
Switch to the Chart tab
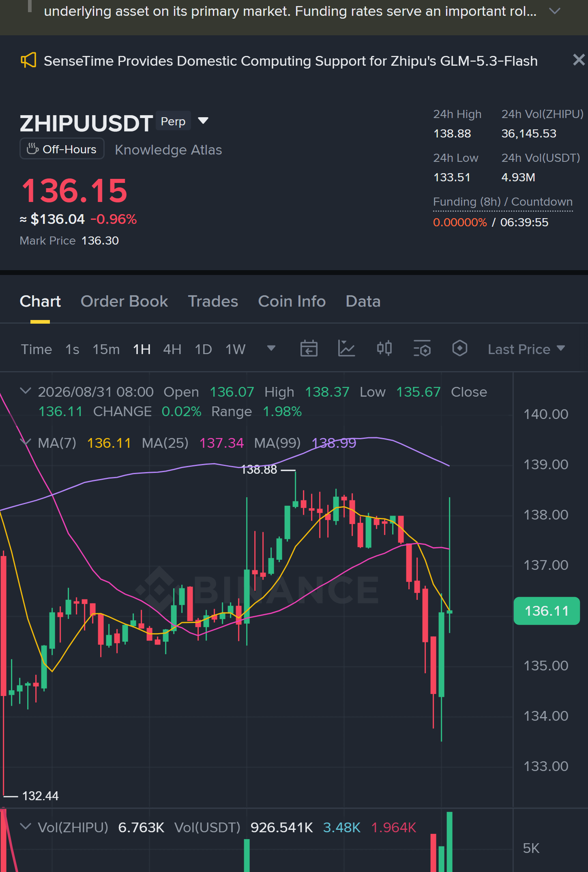tap(40, 301)
